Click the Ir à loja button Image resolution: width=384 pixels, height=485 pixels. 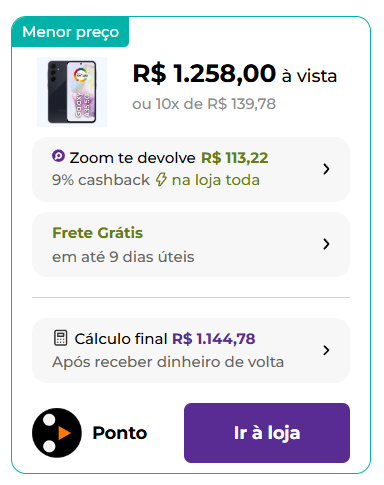point(267,433)
